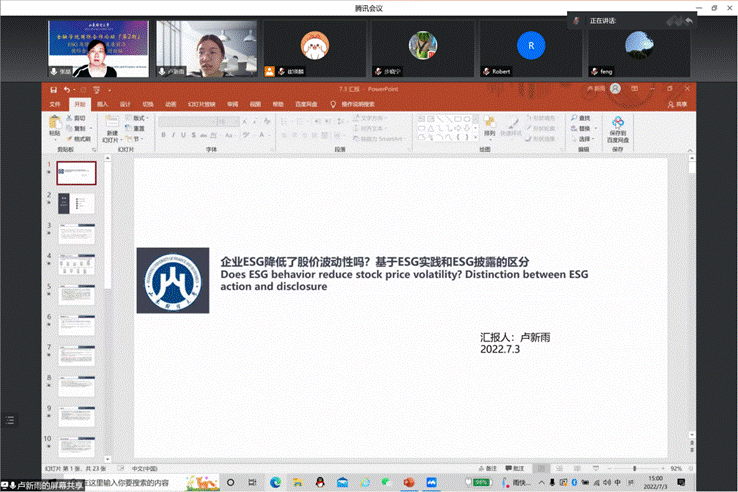Expand the Select (选择) dropdown in editing group
Viewport: 738px width, 492px height.
tap(584, 138)
